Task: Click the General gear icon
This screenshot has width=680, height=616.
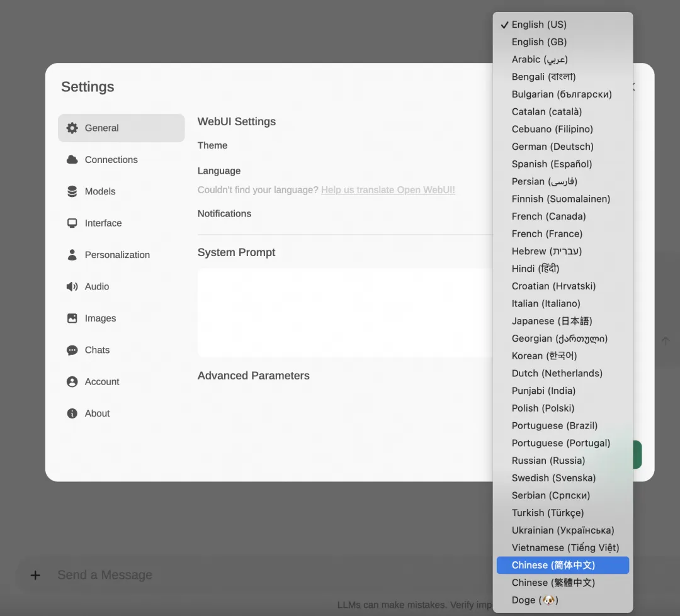Action: click(x=72, y=128)
